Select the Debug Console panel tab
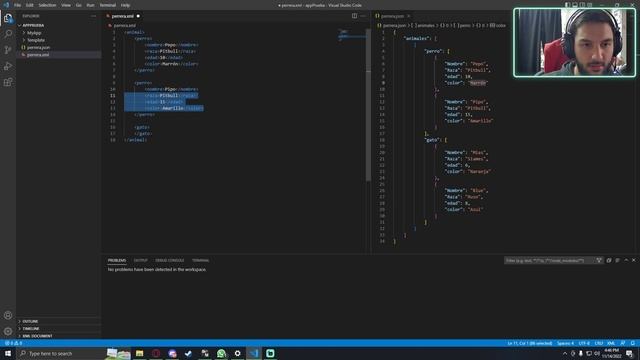 tap(169, 260)
